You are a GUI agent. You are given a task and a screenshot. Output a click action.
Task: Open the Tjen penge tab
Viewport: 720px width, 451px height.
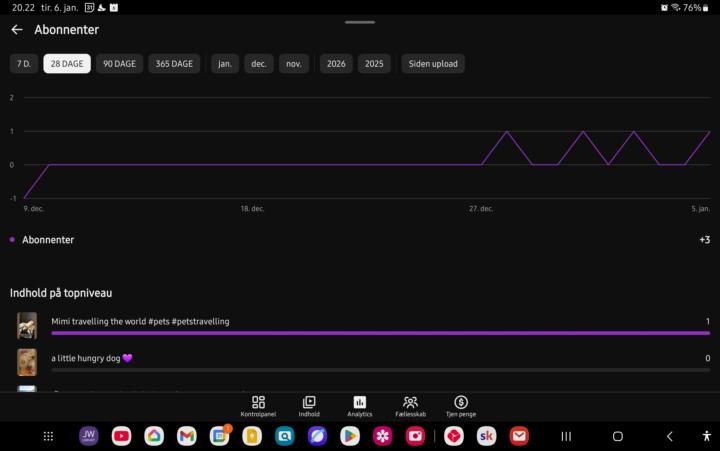(461, 406)
